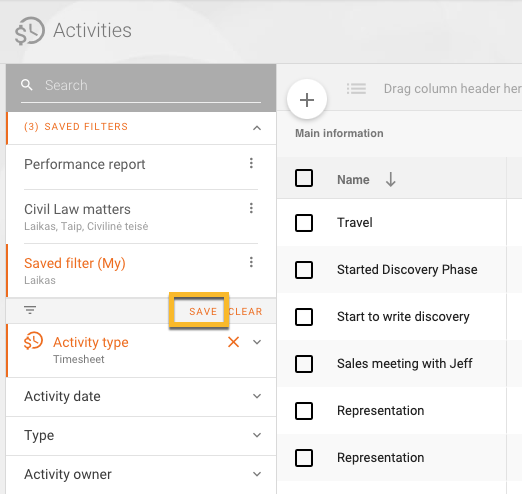
Task: Click the CLEAR filter button
Action: point(245,312)
